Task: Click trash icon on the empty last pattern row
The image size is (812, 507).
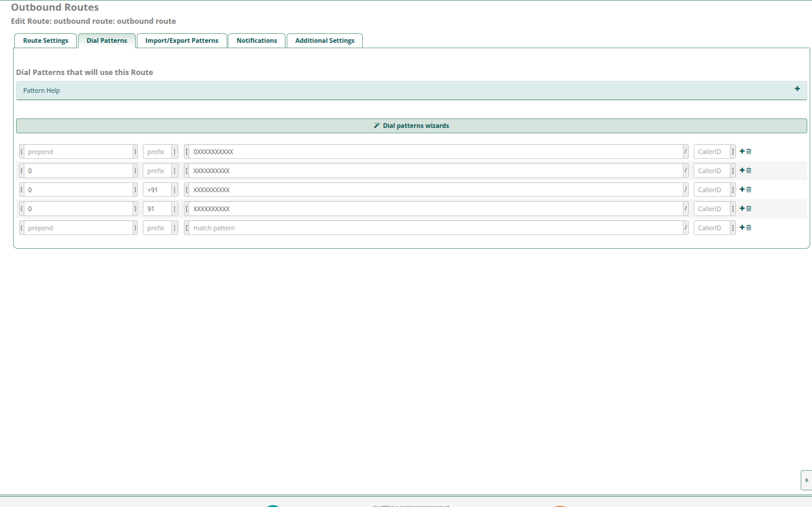Action: coord(749,228)
